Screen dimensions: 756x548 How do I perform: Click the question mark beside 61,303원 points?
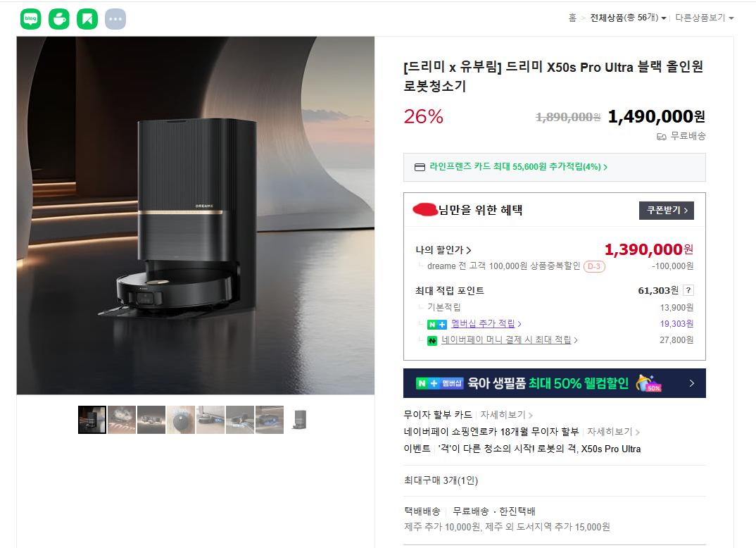pos(688,290)
